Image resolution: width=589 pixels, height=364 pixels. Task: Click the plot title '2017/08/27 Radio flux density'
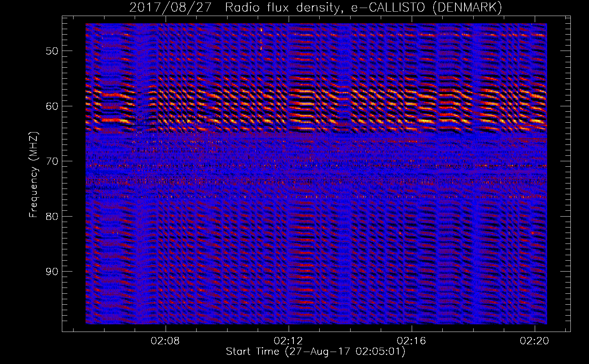point(316,8)
